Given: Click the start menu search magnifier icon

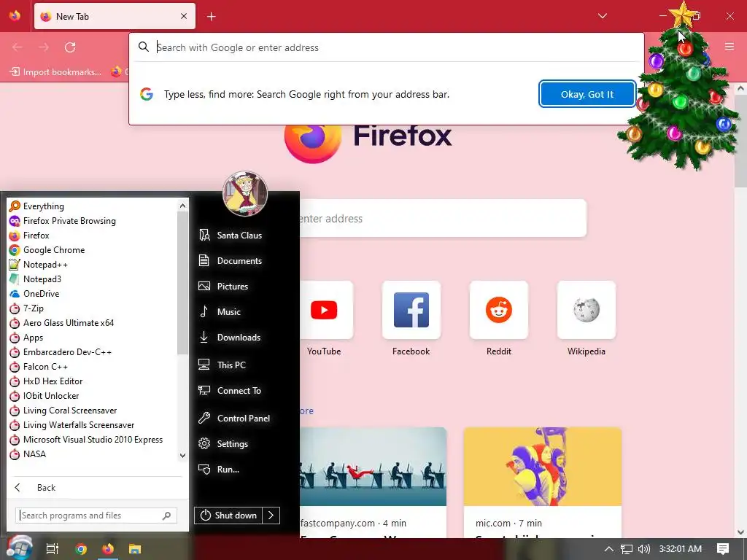Looking at the screenshot, I should click(167, 516).
